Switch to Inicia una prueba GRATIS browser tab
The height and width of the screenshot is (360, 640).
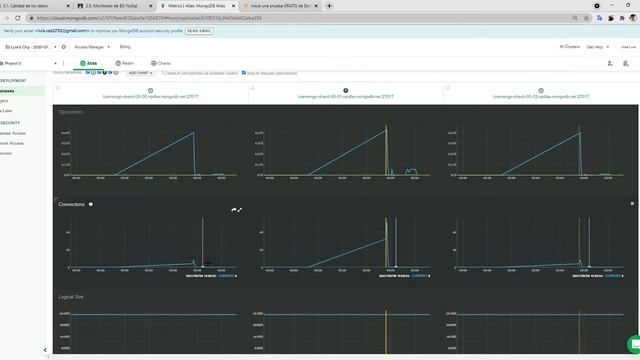tap(280, 6)
